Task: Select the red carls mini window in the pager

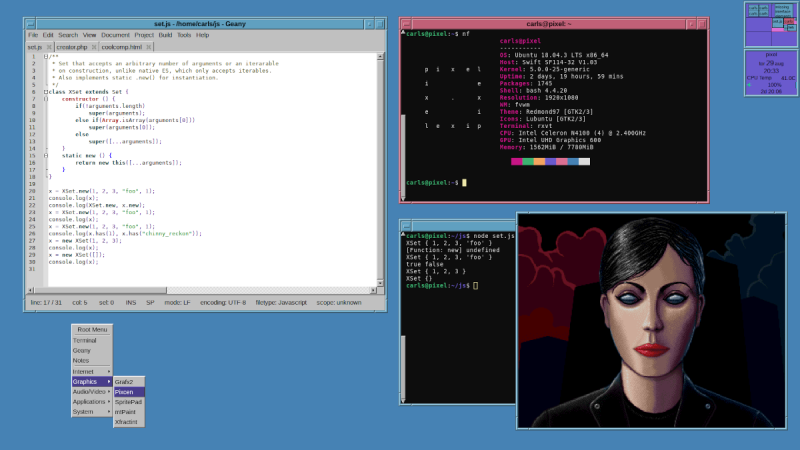Action: (x=789, y=21)
